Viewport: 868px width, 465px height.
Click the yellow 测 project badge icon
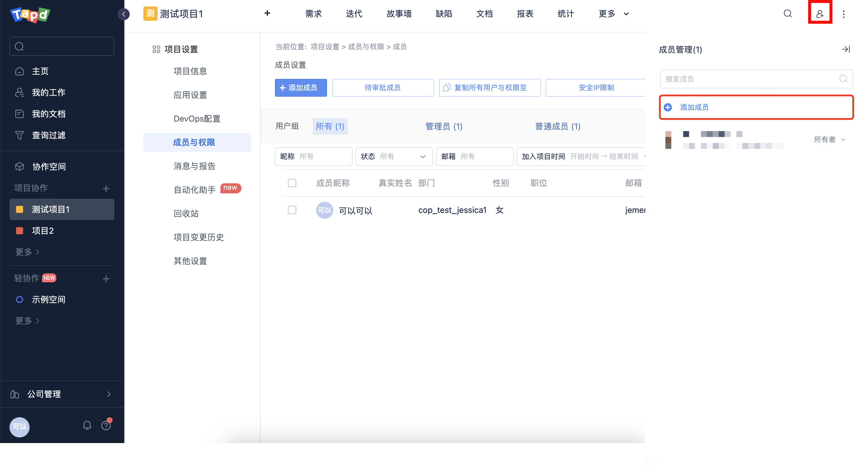pos(150,13)
